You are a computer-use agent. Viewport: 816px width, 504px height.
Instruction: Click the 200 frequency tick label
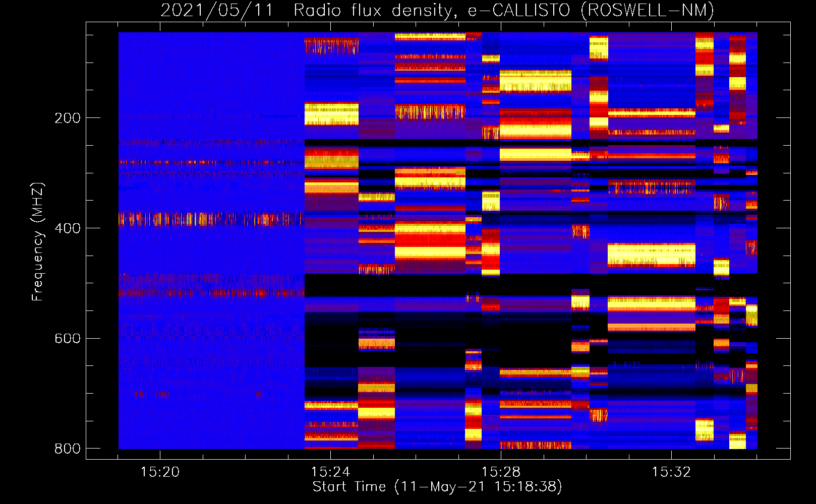click(x=68, y=118)
